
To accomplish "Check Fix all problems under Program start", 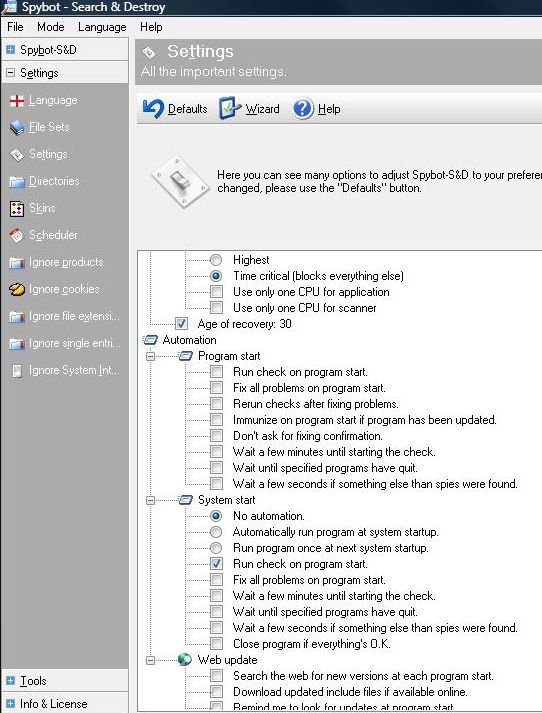I will [x=216, y=387].
